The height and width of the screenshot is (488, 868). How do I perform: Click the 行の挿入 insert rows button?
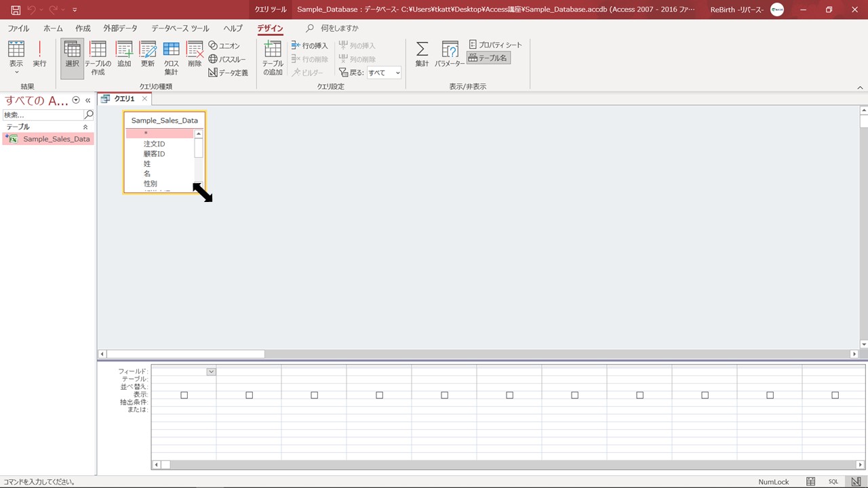pyautogui.click(x=310, y=45)
